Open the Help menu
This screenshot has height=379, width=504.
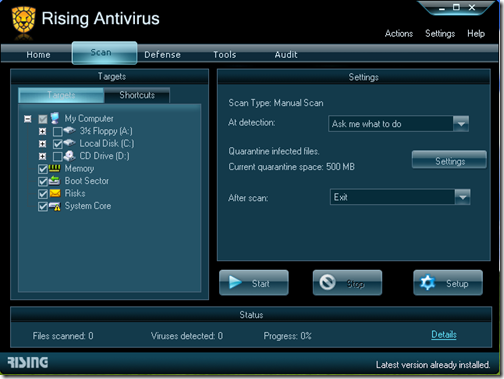pos(476,34)
